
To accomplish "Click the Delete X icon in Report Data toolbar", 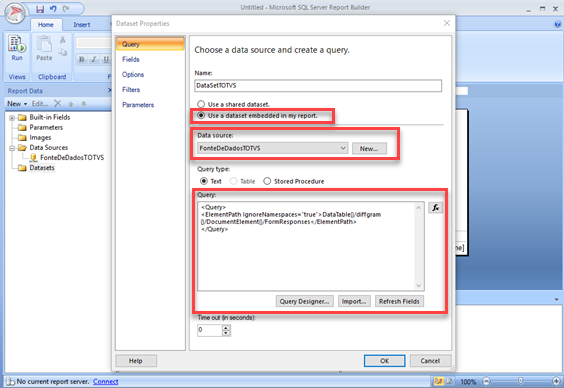I will 58,104.
